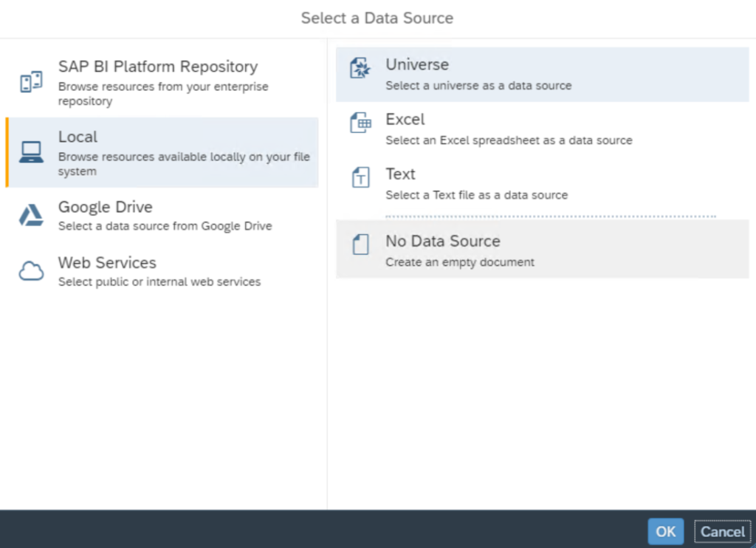
Task: Click the No Data Source blank document icon
Action: click(x=360, y=244)
